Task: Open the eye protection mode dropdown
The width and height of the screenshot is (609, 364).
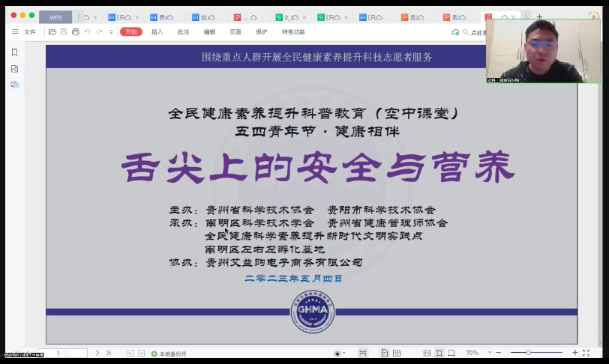Action: pos(339,353)
